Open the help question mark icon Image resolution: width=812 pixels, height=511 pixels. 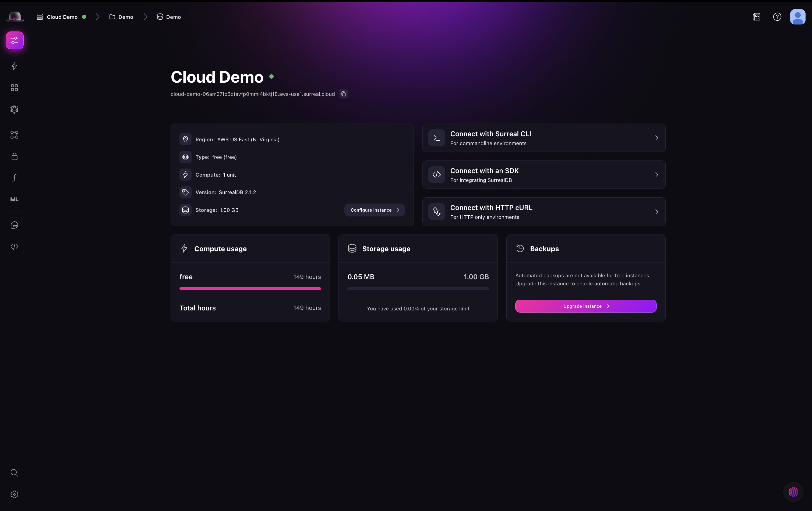pos(777,16)
